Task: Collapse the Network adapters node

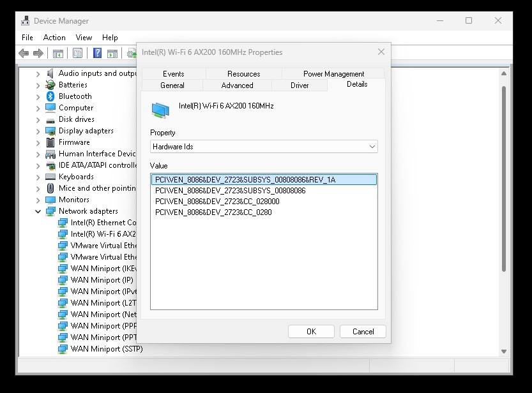Action: pyautogui.click(x=38, y=212)
